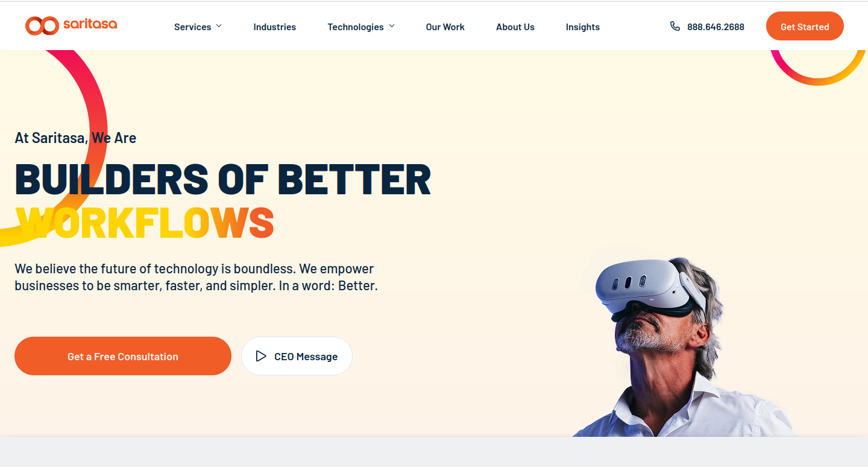Viewport: 868px width, 467px height.
Task: Click the Saritasa infinity logo icon
Action: (x=42, y=26)
